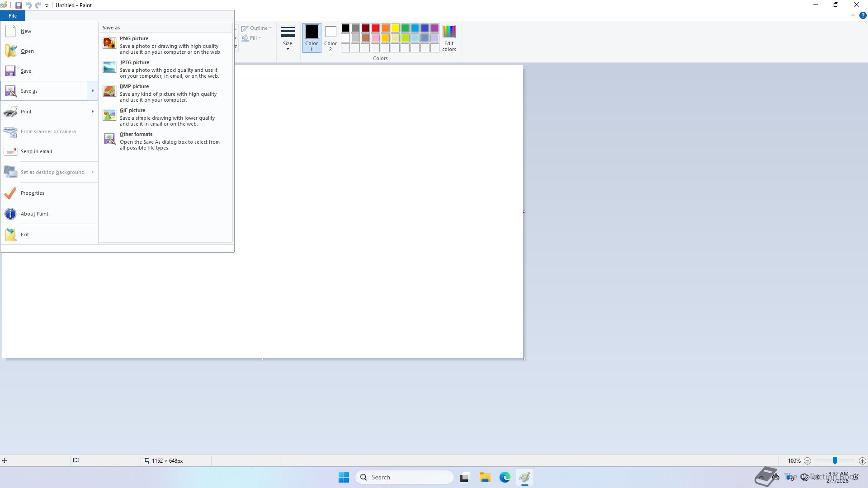This screenshot has width=868, height=488.
Task: Open Customize Quick Access Toolbar dropdown
Action: tap(47, 6)
